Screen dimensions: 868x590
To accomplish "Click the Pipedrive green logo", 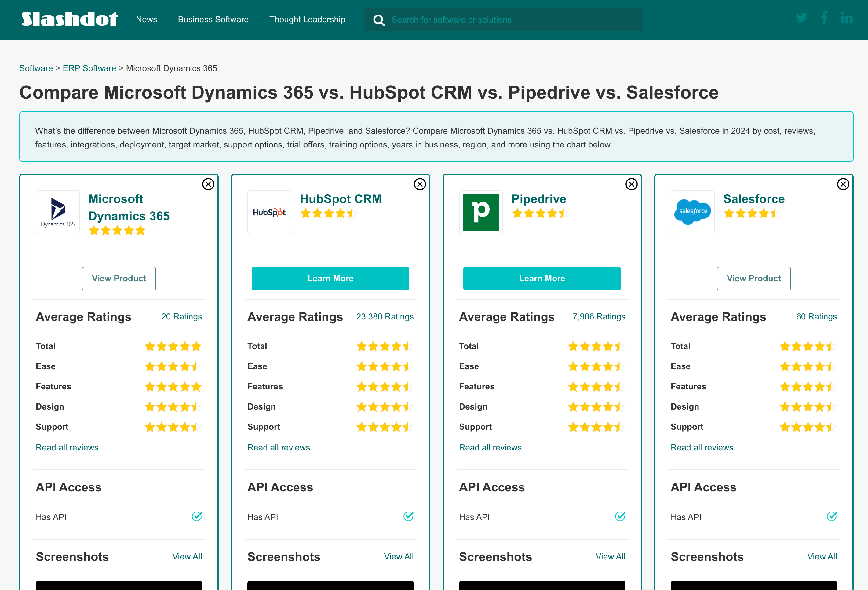I will [x=481, y=212].
